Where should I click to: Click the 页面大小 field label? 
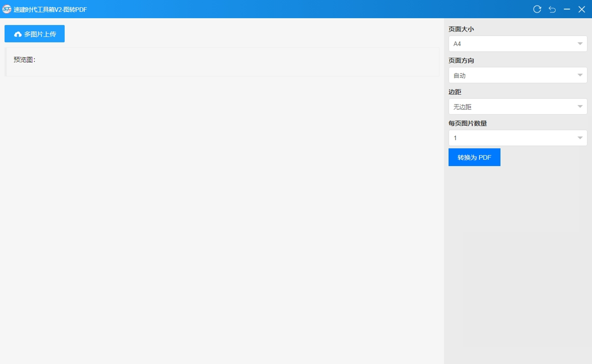pos(461,29)
